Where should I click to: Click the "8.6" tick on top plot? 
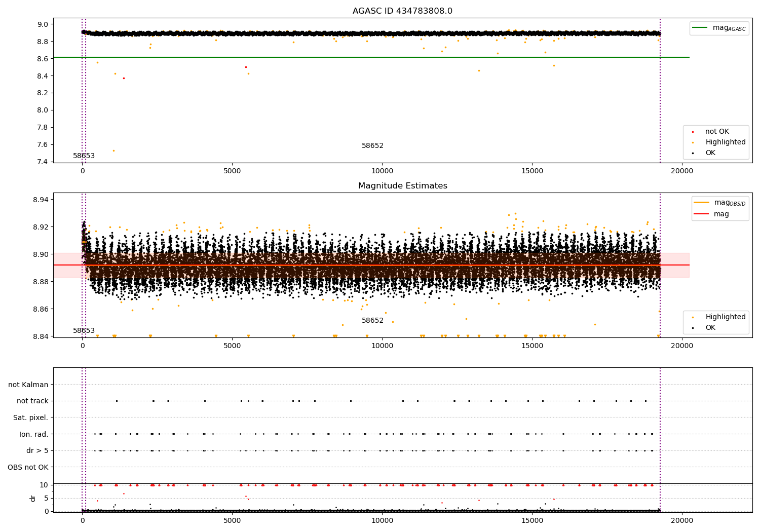click(x=43, y=59)
